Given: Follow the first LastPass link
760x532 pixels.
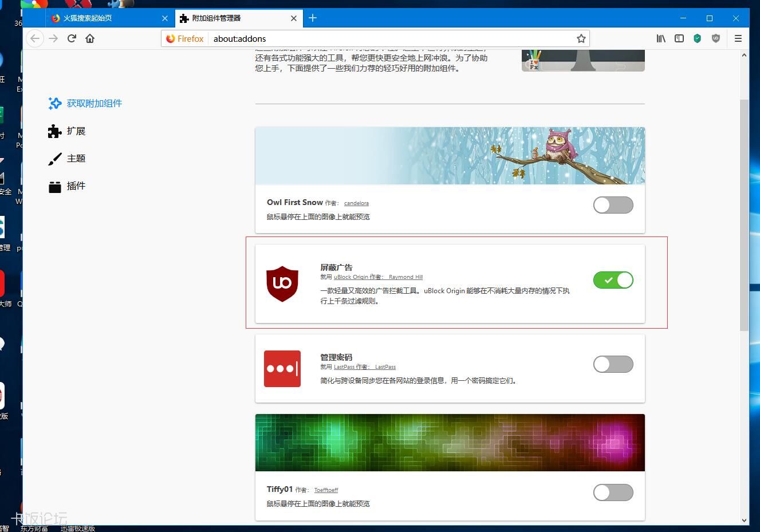Looking at the screenshot, I should tap(344, 367).
